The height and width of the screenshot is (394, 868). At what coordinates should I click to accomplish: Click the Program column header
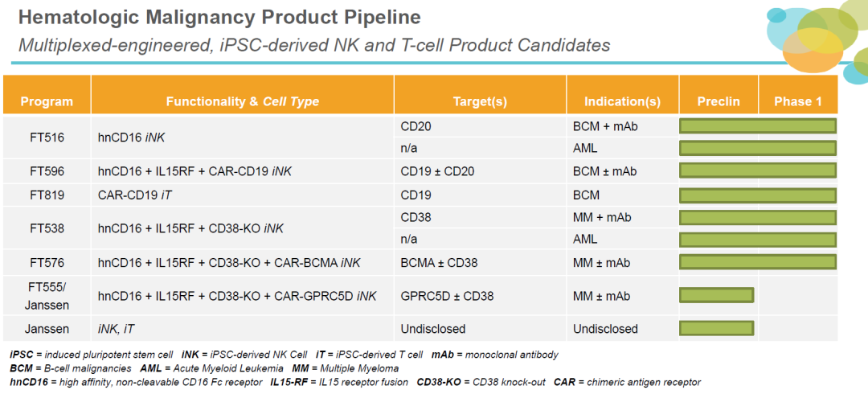[x=47, y=101]
